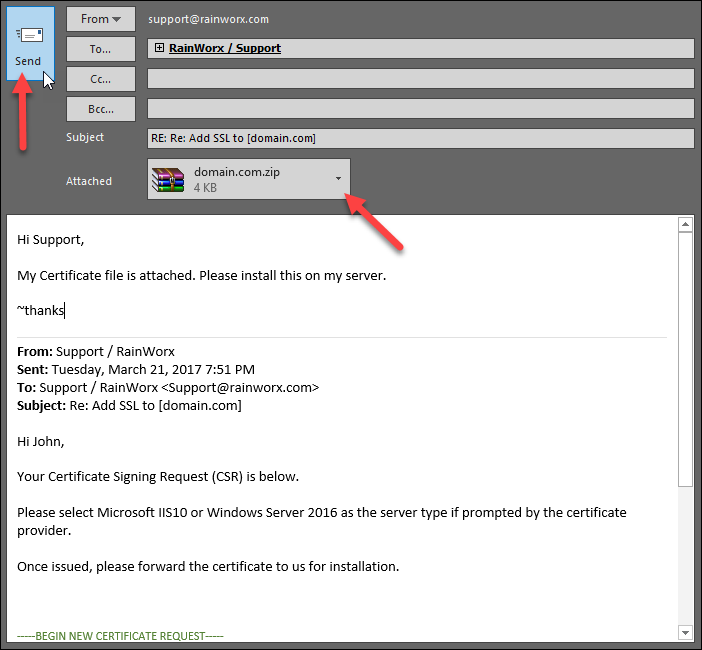Viewport: 702px width, 650px height.
Task: Select the domain.com.zip attachment icon
Action: click(x=168, y=180)
